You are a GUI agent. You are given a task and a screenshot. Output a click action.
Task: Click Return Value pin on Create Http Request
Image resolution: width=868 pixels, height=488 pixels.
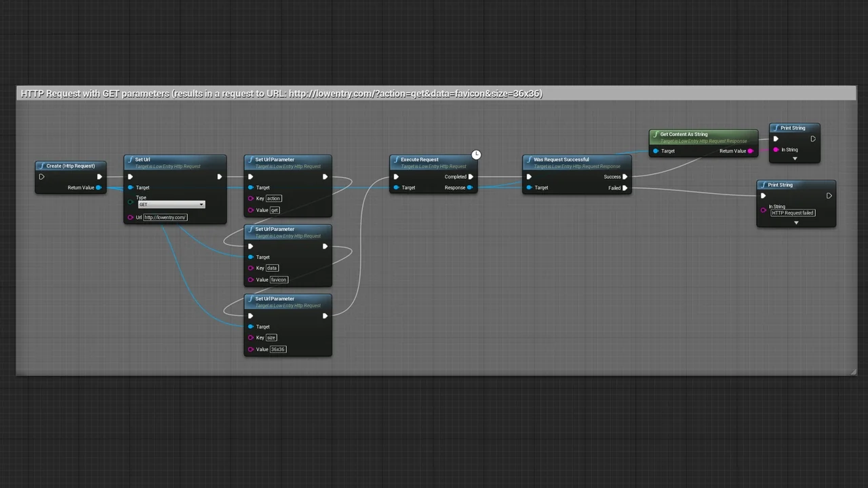[98, 188]
